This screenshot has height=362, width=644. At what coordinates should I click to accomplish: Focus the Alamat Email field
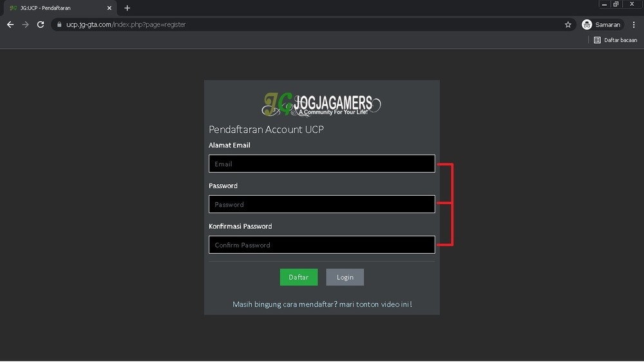coord(321,164)
